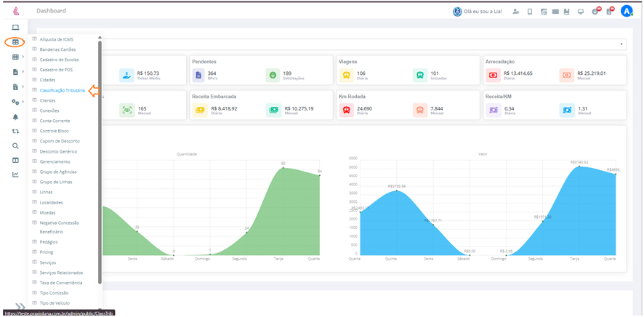Open the bell notifications icon in sidebar

[x=15, y=116]
